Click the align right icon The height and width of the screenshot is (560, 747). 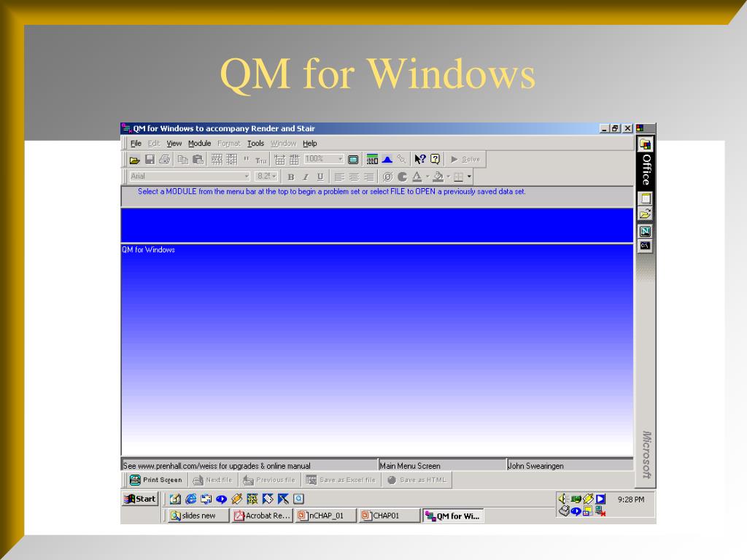pyautogui.click(x=368, y=177)
